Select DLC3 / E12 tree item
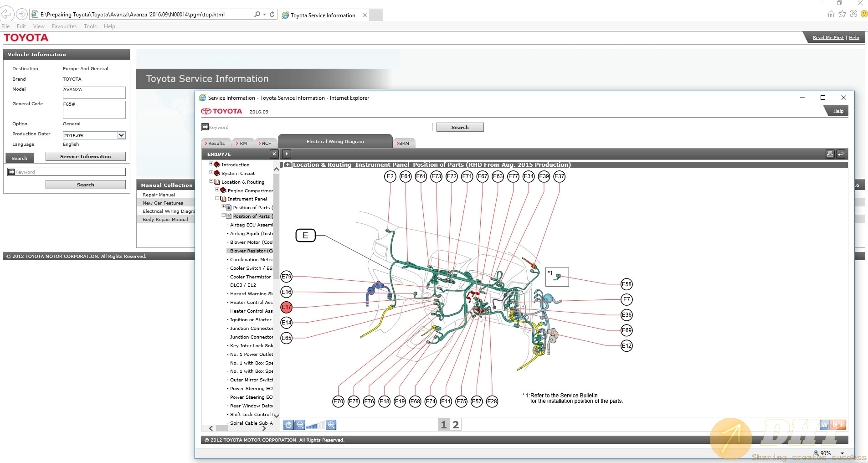The width and height of the screenshot is (868, 463). coord(243,285)
